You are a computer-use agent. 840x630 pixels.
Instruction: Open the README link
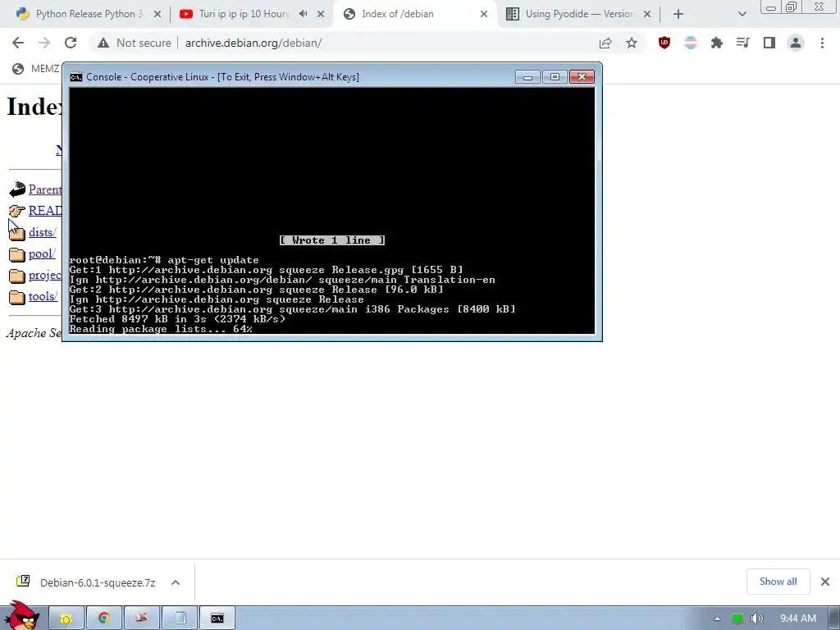pos(45,211)
